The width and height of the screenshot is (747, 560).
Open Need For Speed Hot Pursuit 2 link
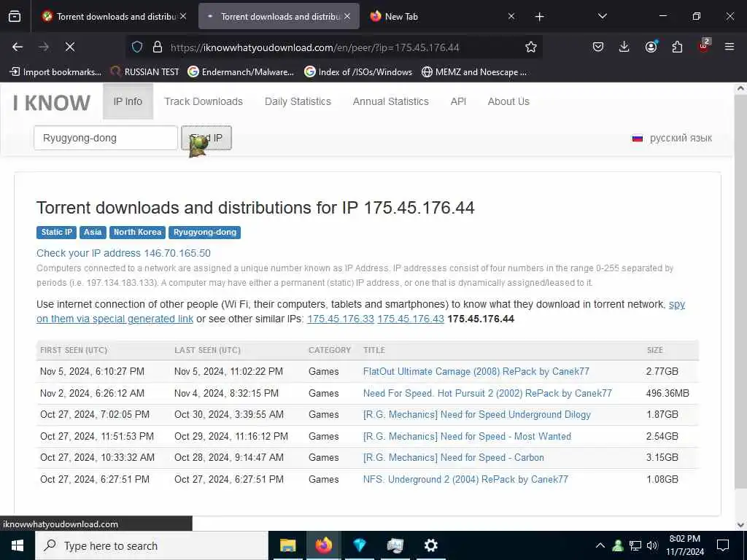pos(487,393)
